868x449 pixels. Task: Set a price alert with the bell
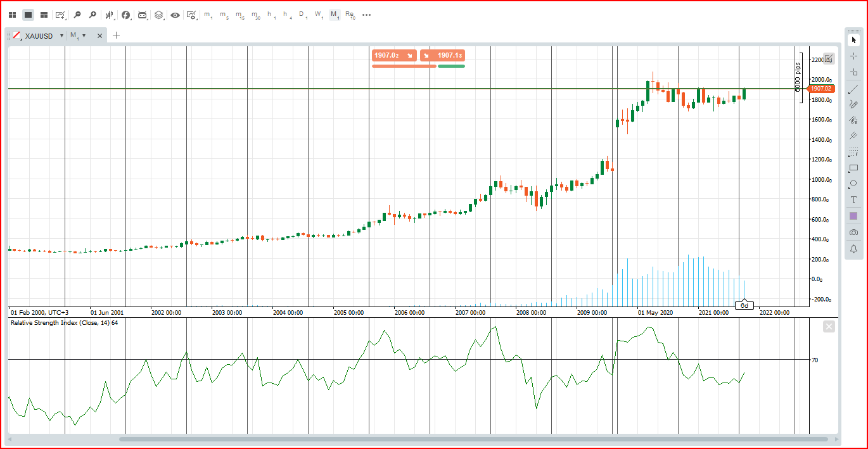[x=853, y=249]
